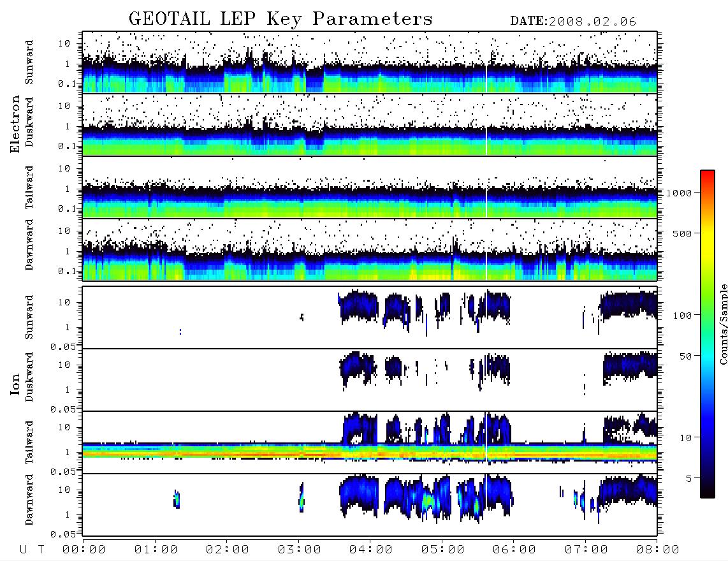Click the rainbow Counts/Sample color bar
This screenshot has height=561, width=728.
(x=707, y=334)
